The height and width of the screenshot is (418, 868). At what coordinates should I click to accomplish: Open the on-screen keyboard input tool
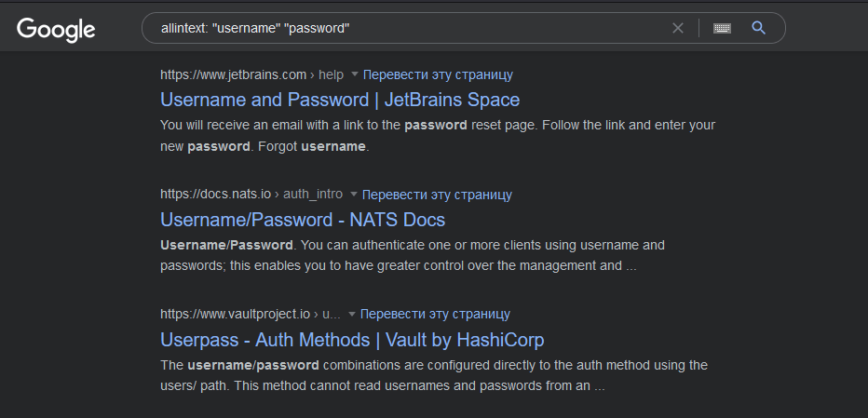tap(722, 28)
